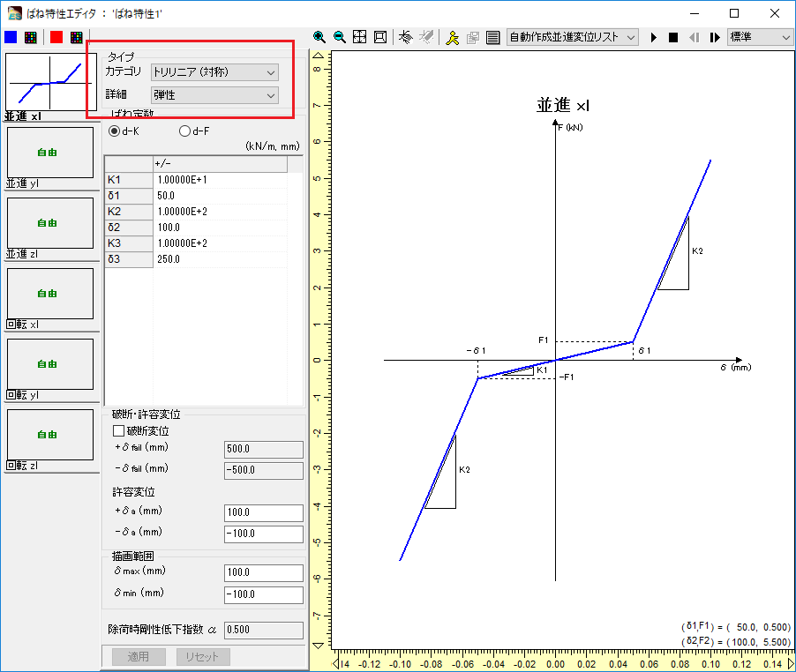
Task: Click the δ2 value cell 100.0
Action: (x=220, y=228)
